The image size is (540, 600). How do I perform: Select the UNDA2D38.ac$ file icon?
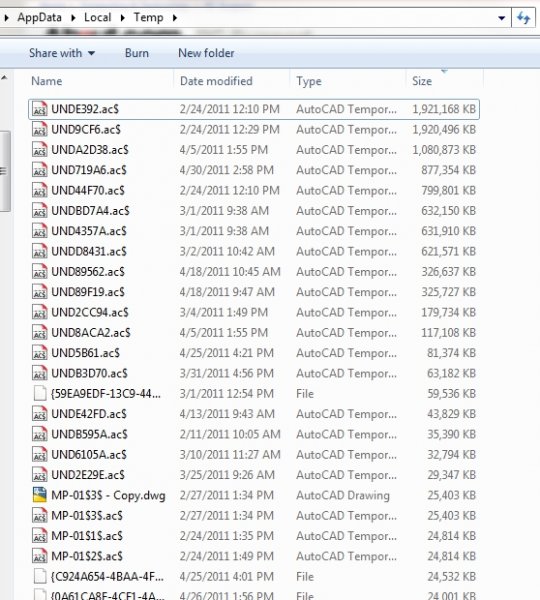(x=39, y=150)
